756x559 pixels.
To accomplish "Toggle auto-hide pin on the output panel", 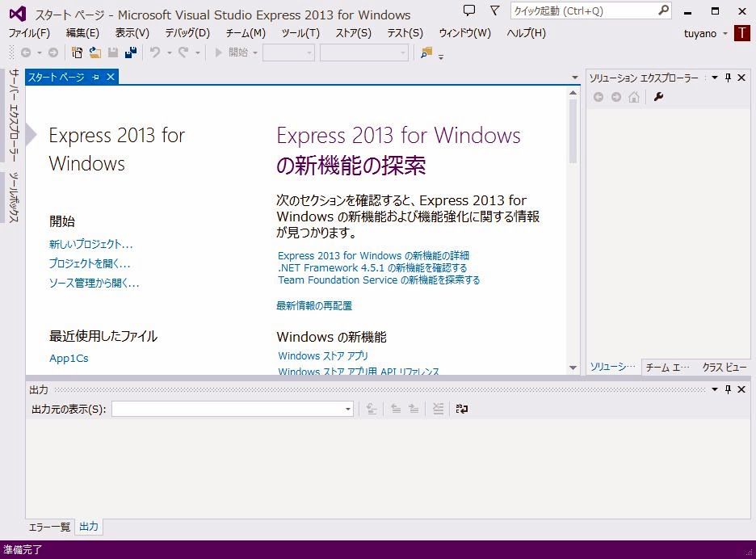I will click(728, 389).
